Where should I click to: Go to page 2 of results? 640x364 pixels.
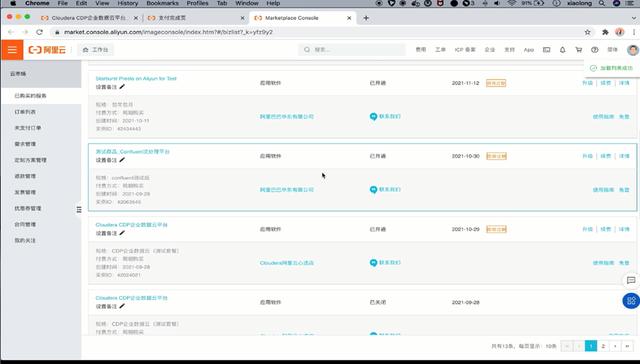(x=603, y=346)
